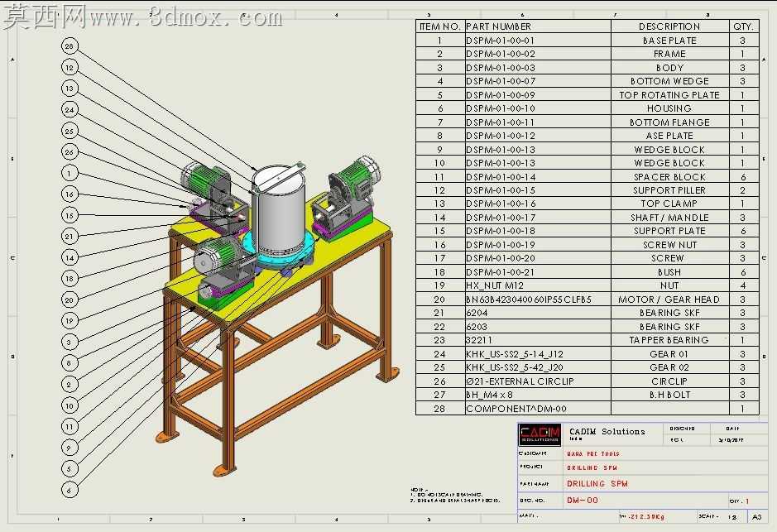The height and width of the screenshot is (532, 777).
Task: Click part number HX_NUT M12
Action: pyautogui.click(x=538, y=285)
